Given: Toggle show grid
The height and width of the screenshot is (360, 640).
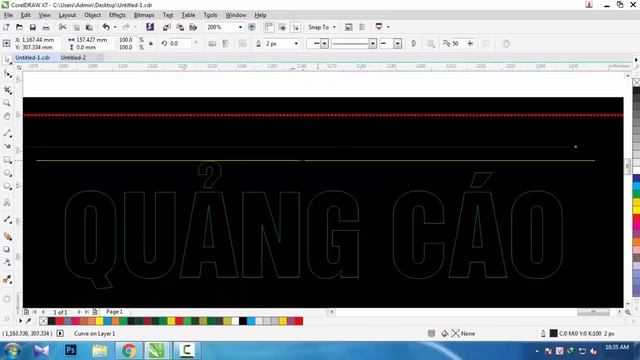Looking at the screenshot, I should 282,27.
